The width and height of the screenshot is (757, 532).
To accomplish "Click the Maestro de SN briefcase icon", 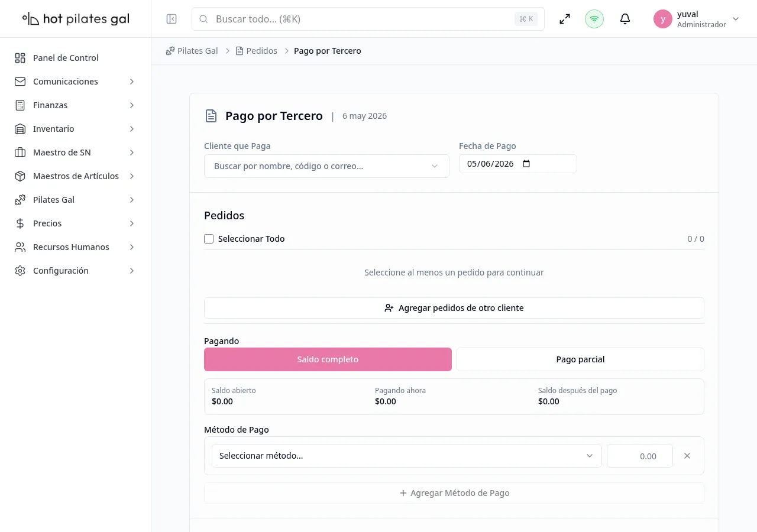I will point(20,153).
